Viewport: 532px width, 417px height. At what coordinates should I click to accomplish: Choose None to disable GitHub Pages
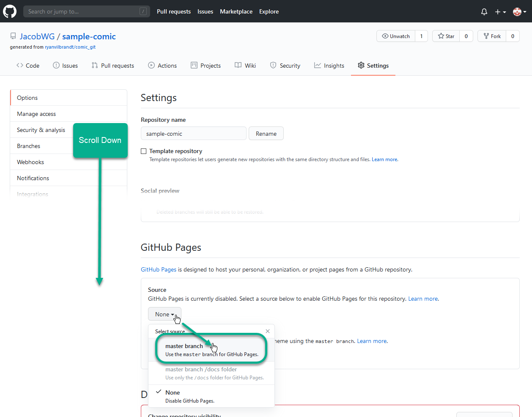[211, 396]
